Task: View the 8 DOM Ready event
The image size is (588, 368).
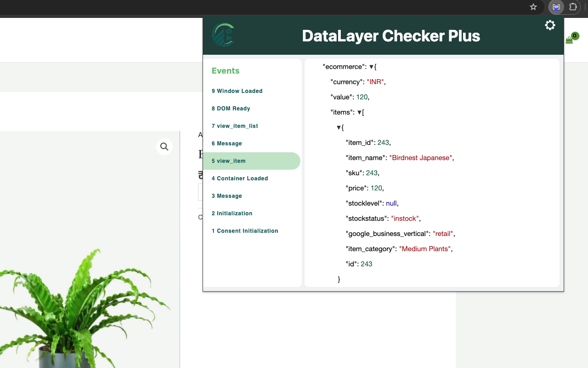Action: [x=231, y=108]
